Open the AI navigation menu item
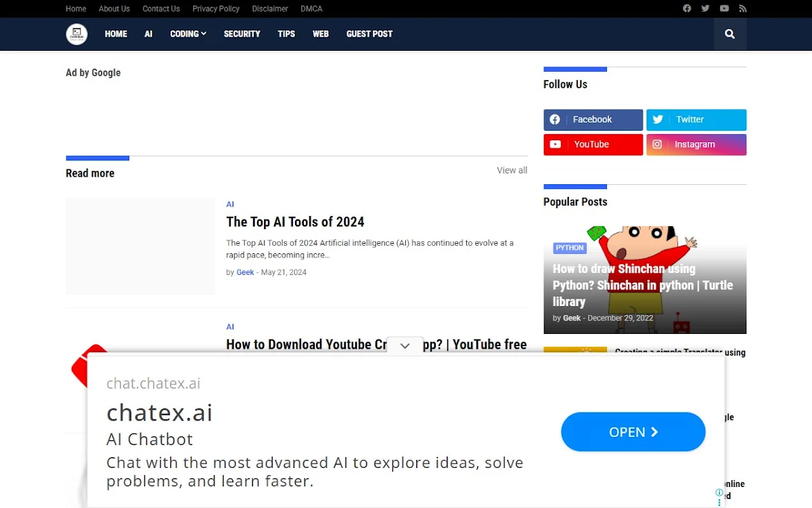The width and height of the screenshot is (812, 508). tap(148, 34)
